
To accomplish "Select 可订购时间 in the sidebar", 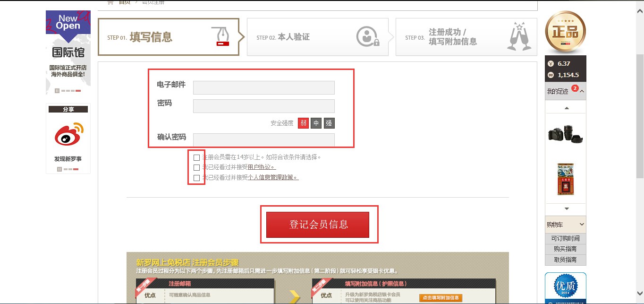I will pyautogui.click(x=565, y=238).
